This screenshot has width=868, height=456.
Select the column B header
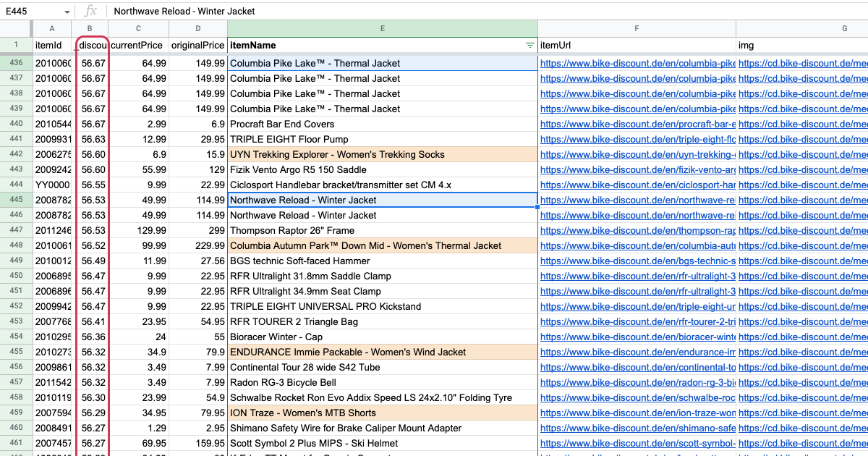pos(90,28)
